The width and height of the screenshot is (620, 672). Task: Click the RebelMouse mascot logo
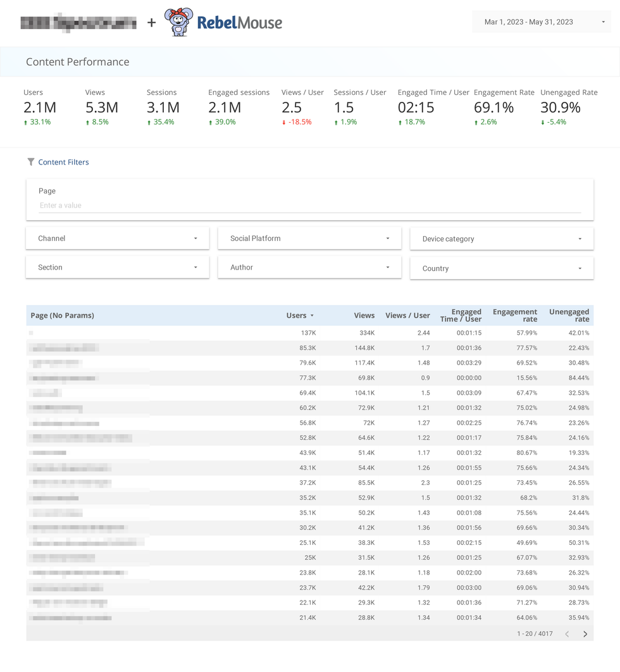[x=177, y=23]
